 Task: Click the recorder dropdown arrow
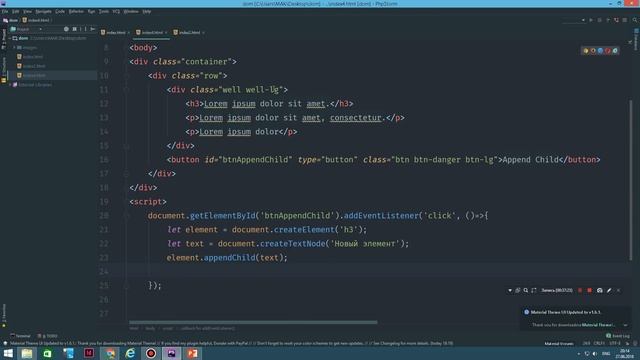coord(510,290)
